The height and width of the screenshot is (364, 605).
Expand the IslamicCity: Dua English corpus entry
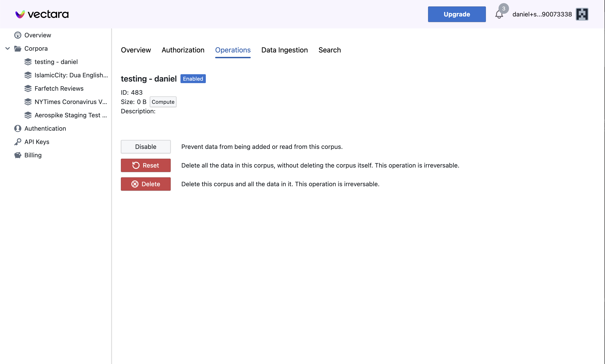[71, 75]
